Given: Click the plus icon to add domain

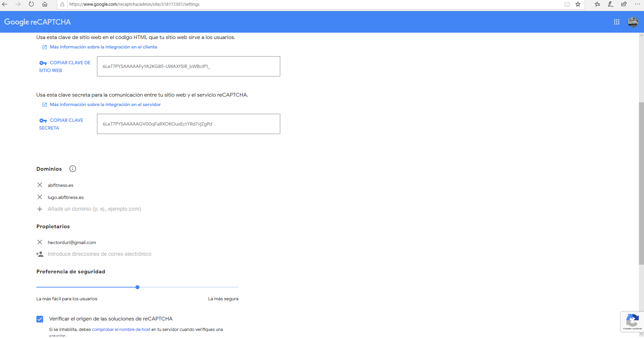Looking at the screenshot, I should click(x=40, y=209).
